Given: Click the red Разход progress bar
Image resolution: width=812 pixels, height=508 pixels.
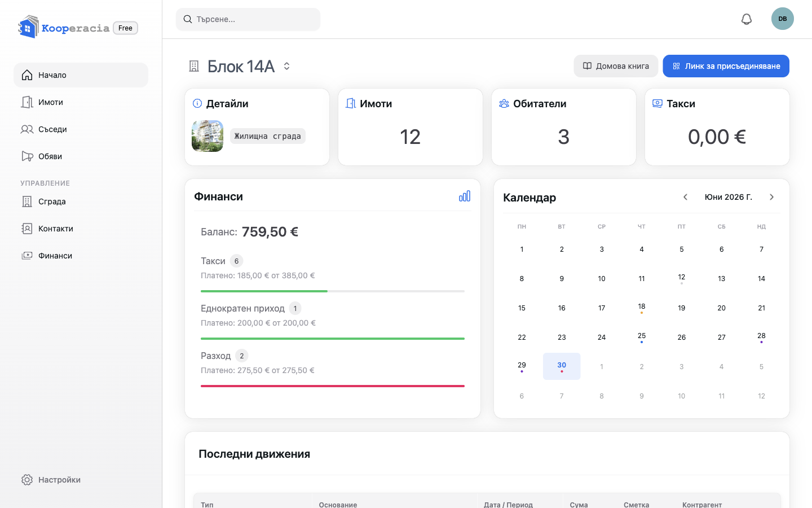Looking at the screenshot, I should pos(333,386).
